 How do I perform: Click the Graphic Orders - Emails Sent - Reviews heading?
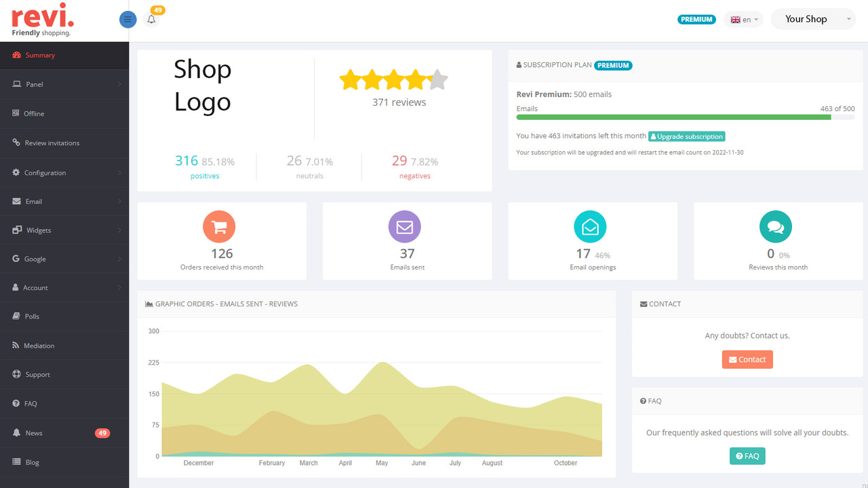coord(226,304)
